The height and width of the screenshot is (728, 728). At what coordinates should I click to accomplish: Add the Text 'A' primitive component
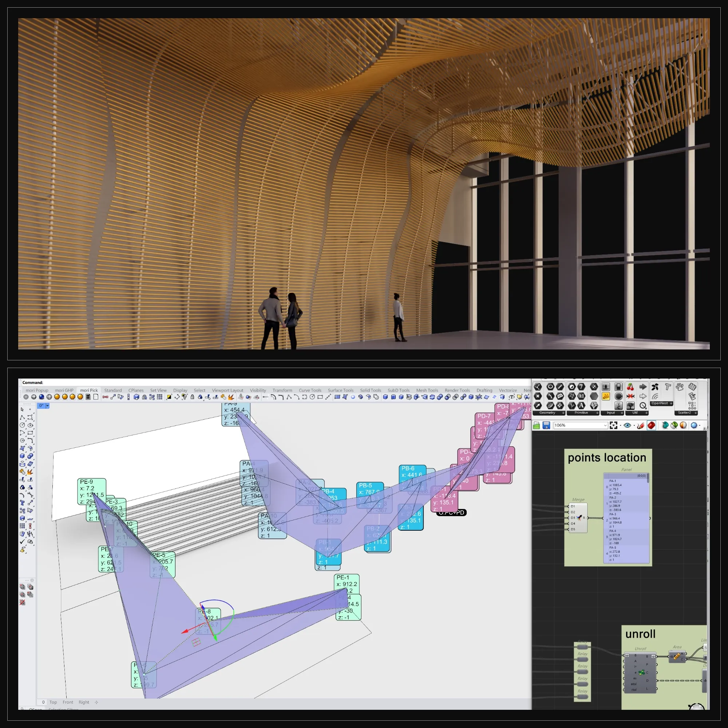coord(581,406)
